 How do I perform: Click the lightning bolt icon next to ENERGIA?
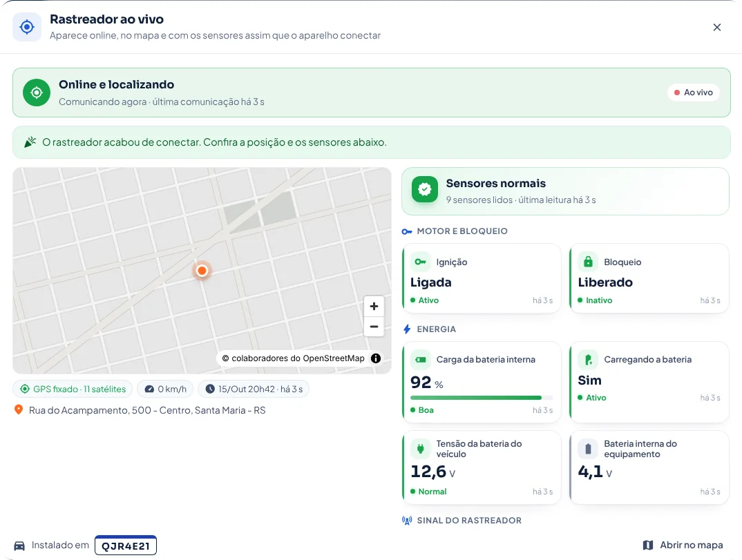click(x=407, y=329)
